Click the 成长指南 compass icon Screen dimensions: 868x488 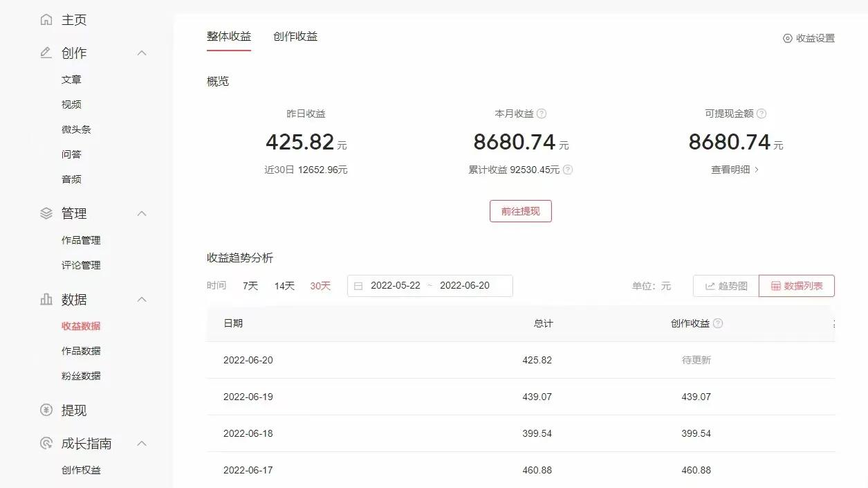(x=46, y=443)
